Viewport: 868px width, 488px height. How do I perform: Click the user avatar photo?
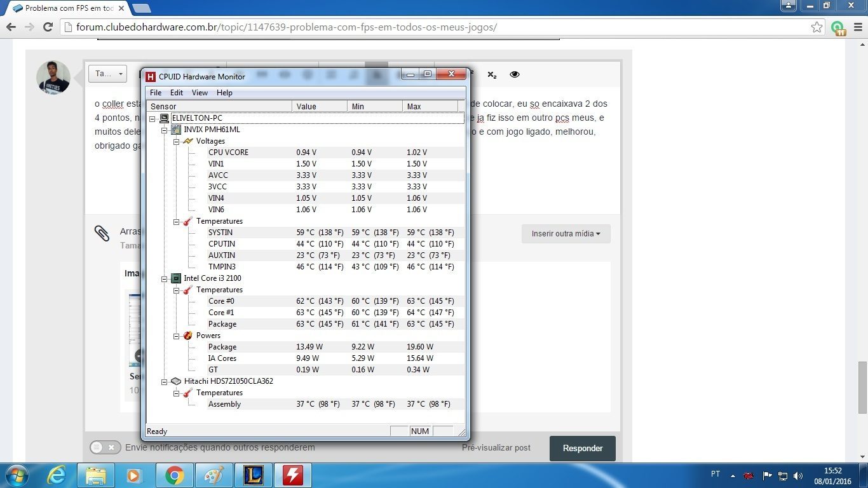(x=53, y=78)
